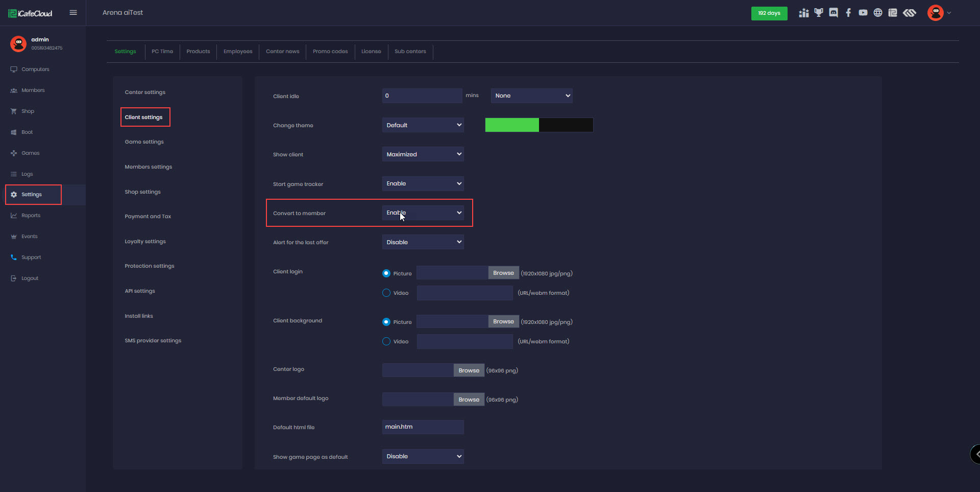Toggle the hamburger sidebar menu icon

[x=73, y=13]
